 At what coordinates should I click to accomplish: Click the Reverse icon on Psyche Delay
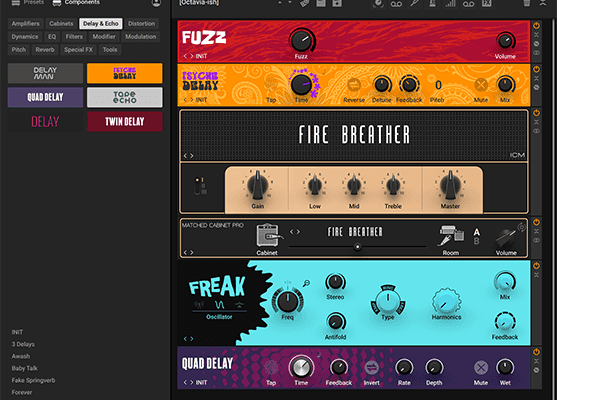coord(353,86)
